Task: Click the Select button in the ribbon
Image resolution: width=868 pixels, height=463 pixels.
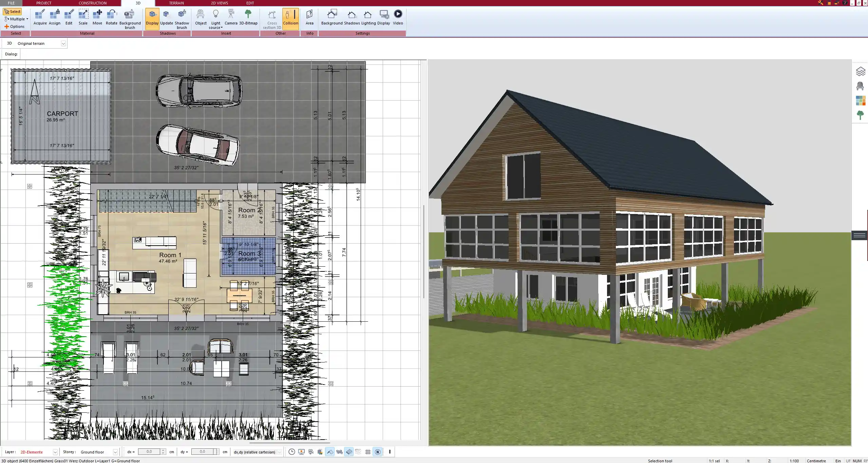Action: (13, 11)
